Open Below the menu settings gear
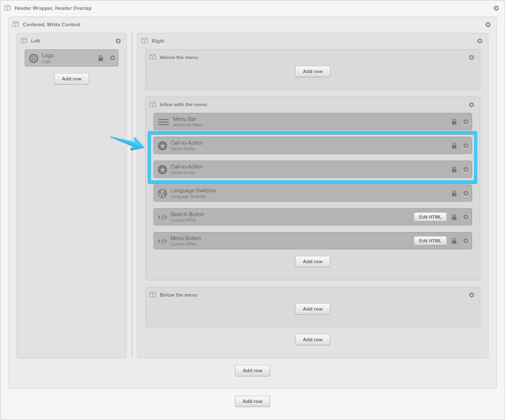The width and height of the screenshot is (505, 420). [471, 295]
